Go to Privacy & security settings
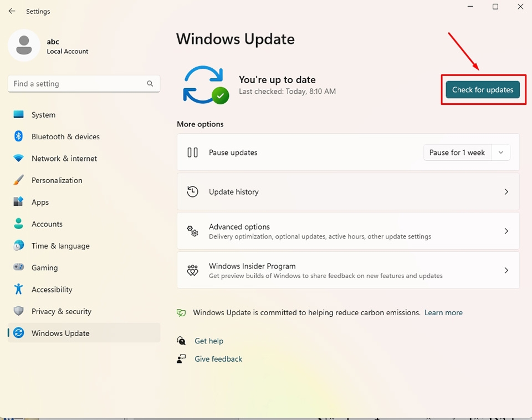Screen dimensions: 532x420 [84, 311]
